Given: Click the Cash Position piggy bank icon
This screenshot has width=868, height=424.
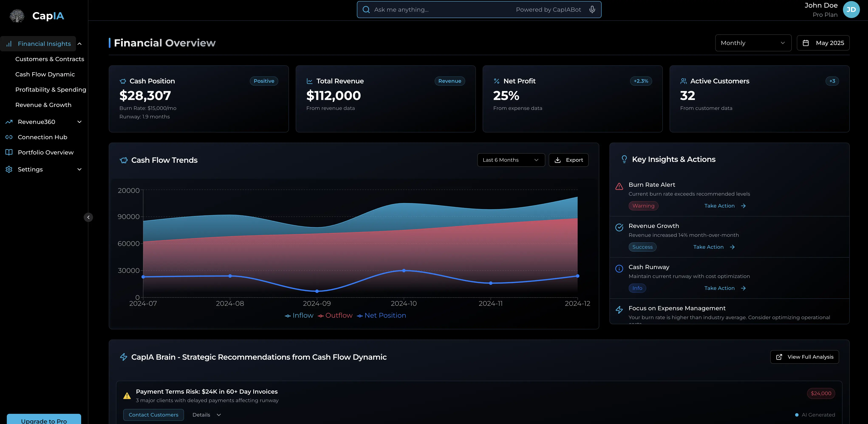Looking at the screenshot, I should coord(123,81).
